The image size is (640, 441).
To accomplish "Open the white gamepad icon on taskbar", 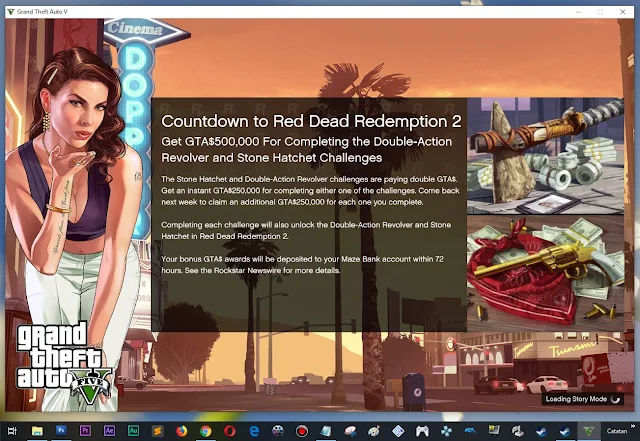I will point(422,431).
